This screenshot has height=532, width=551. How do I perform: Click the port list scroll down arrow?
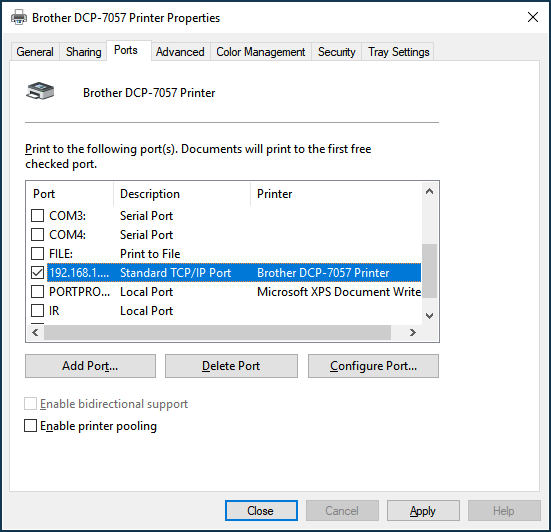[x=429, y=316]
